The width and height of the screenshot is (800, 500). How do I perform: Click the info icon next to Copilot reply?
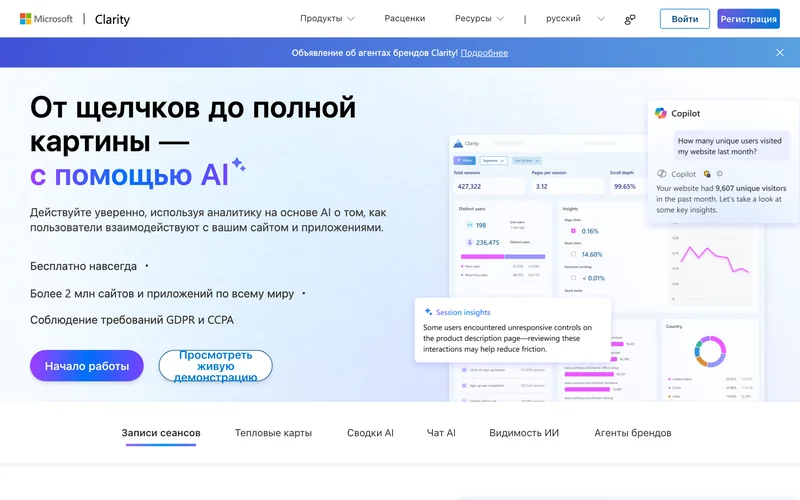pos(719,173)
